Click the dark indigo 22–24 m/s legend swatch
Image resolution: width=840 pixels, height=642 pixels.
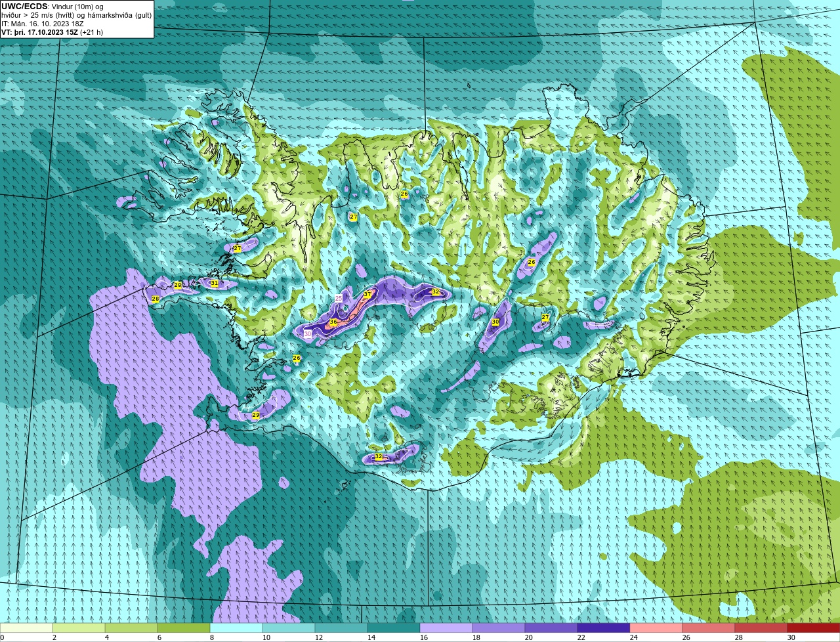604,628
